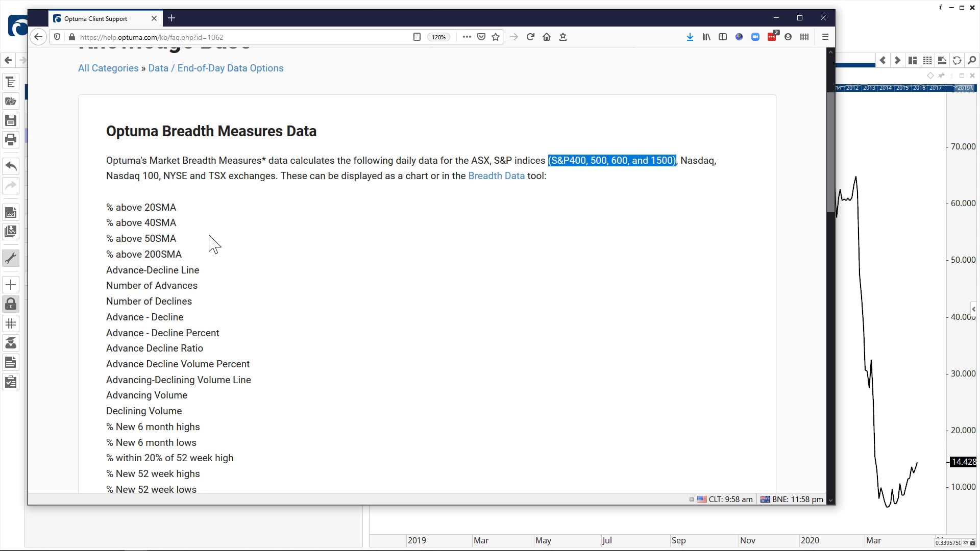Click Optuma open file icon
The image size is (980, 551).
[11, 101]
